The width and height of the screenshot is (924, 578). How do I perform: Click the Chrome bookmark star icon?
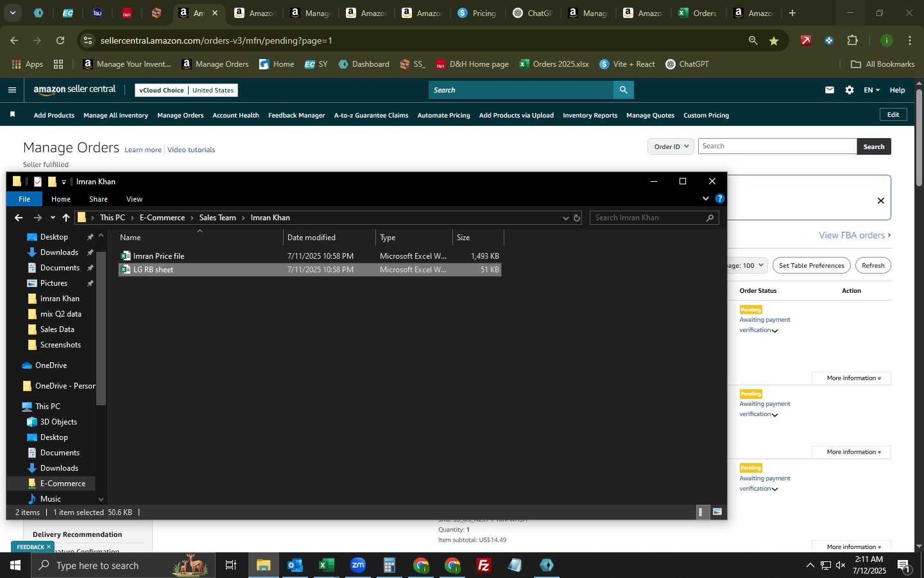(x=774, y=40)
